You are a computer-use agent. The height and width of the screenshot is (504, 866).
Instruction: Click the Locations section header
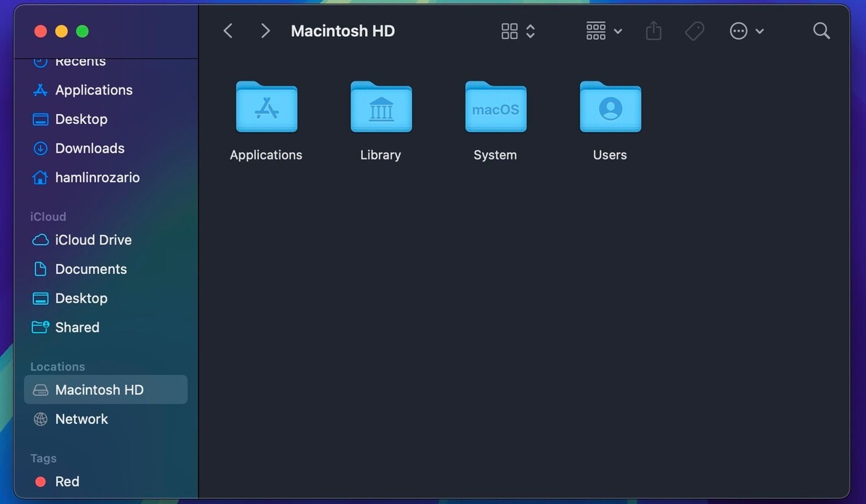[x=58, y=366]
